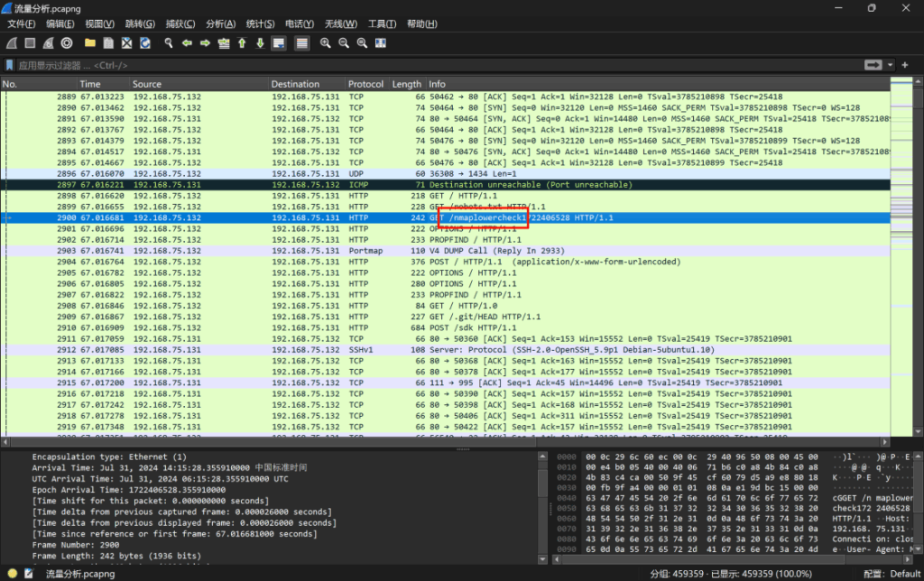Image resolution: width=924 pixels, height=581 pixels.
Task: Reload the current capture file
Action: pos(144,43)
